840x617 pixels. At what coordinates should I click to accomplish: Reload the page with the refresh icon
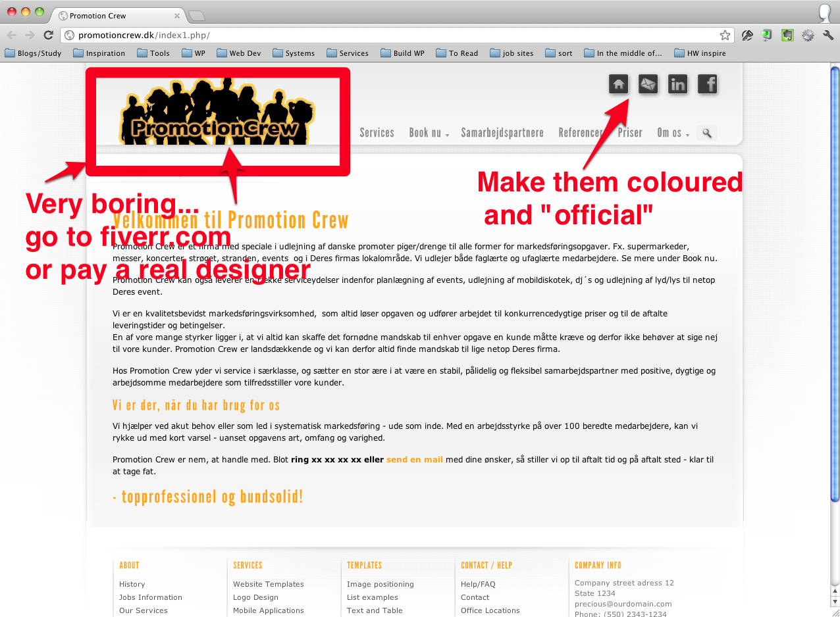point(48,36)
